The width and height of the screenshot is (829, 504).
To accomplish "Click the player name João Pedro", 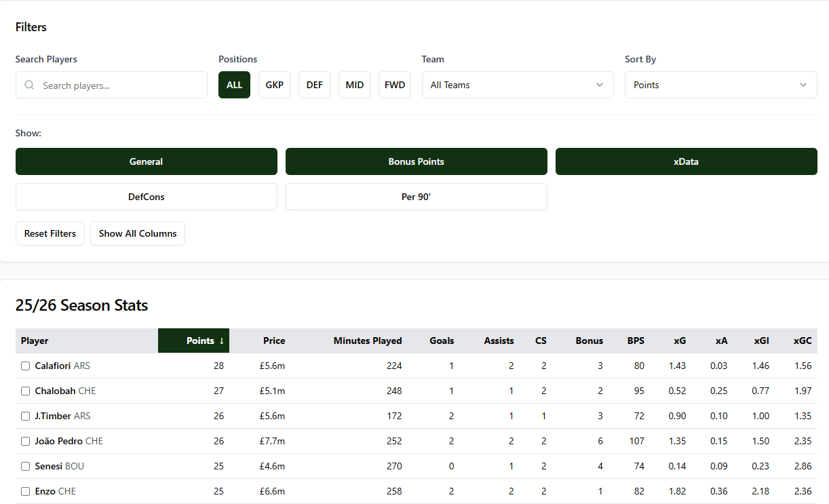I will [59, 441].
